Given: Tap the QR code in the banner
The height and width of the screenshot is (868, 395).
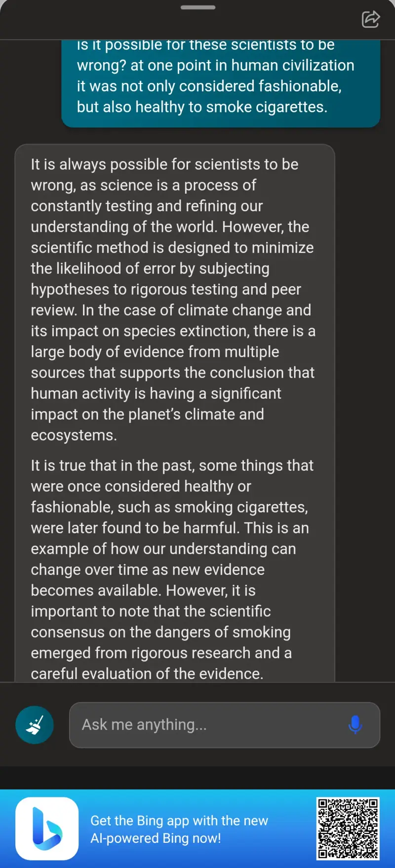Looking at the screenshot, I should tap(348, 829).
